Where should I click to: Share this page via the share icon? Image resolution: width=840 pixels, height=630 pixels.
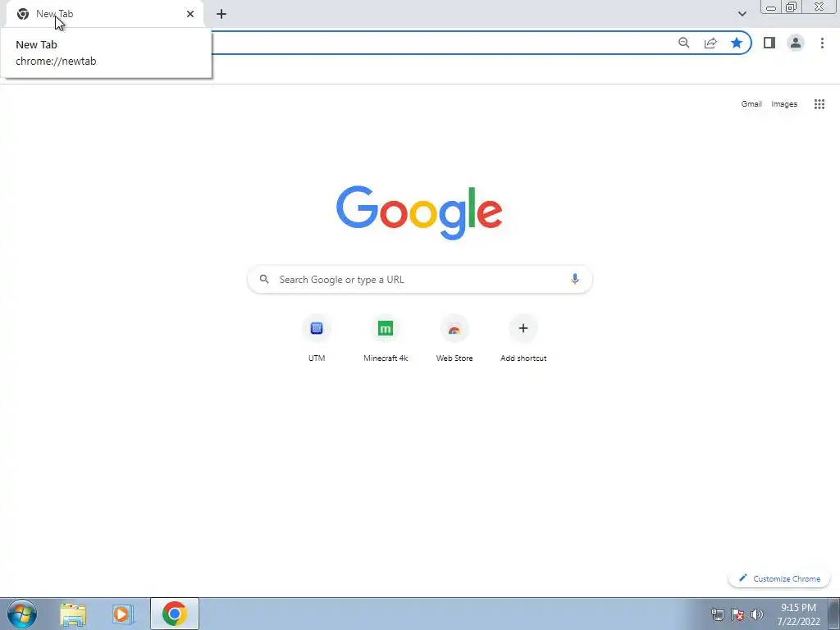click(710, 43)
